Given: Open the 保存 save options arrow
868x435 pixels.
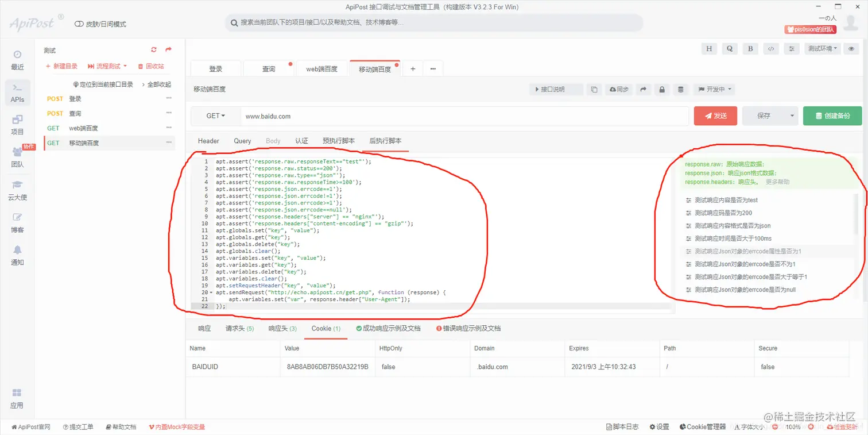Looking at the screenshot, I should 792,116.
